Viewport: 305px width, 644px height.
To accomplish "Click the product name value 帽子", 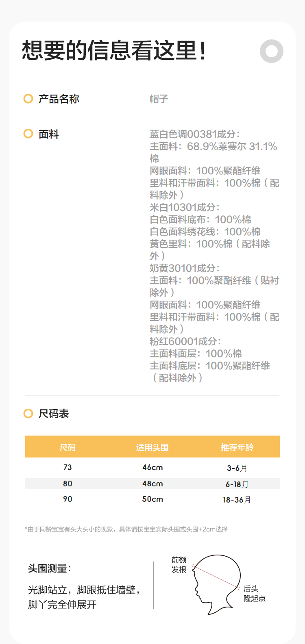I will click(159, 99).
